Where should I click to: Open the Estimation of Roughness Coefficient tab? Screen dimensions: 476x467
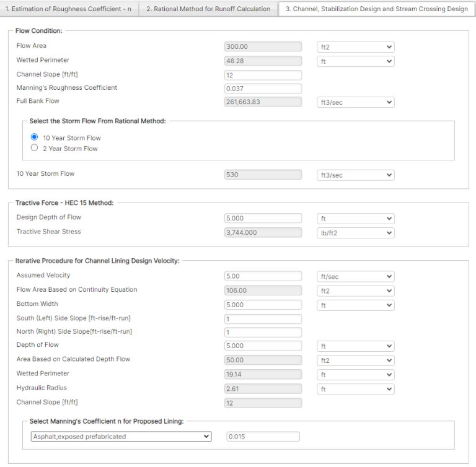coord(69,9)
